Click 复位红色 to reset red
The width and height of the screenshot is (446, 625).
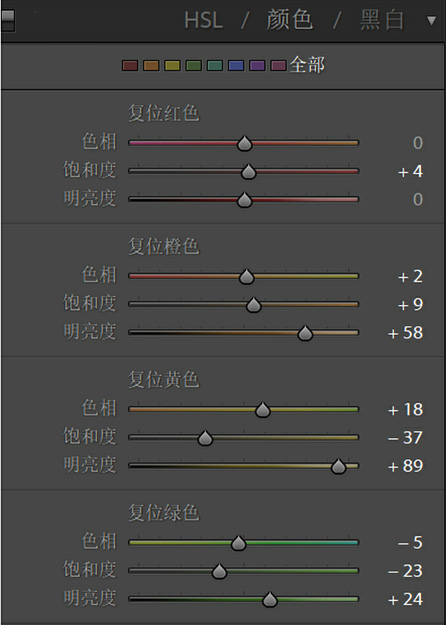(x=163, y=114)
